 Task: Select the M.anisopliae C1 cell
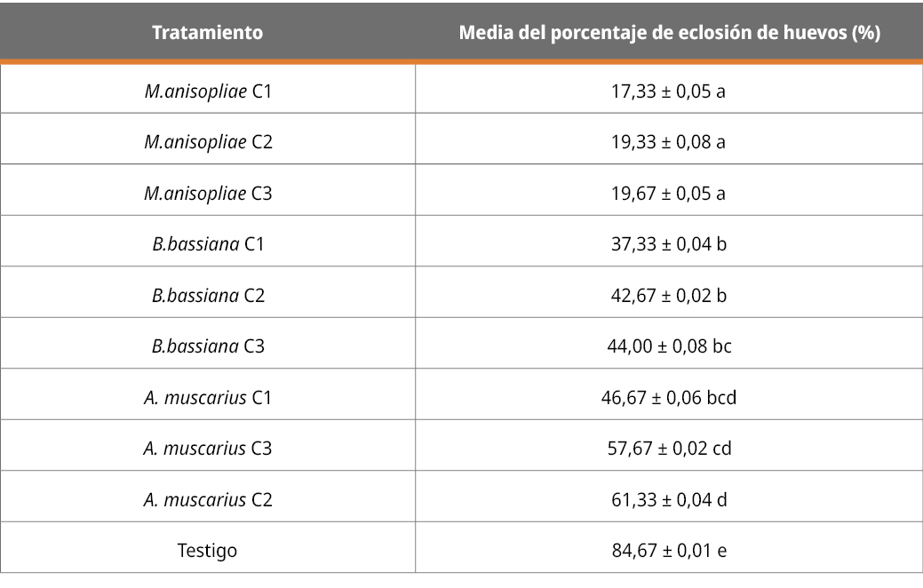coord(208,91)
